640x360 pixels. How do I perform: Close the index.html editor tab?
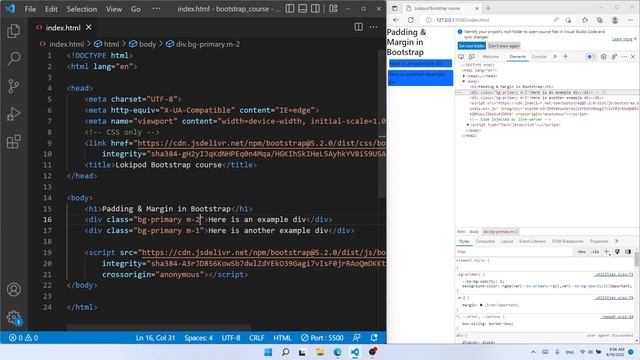(89, 27)
